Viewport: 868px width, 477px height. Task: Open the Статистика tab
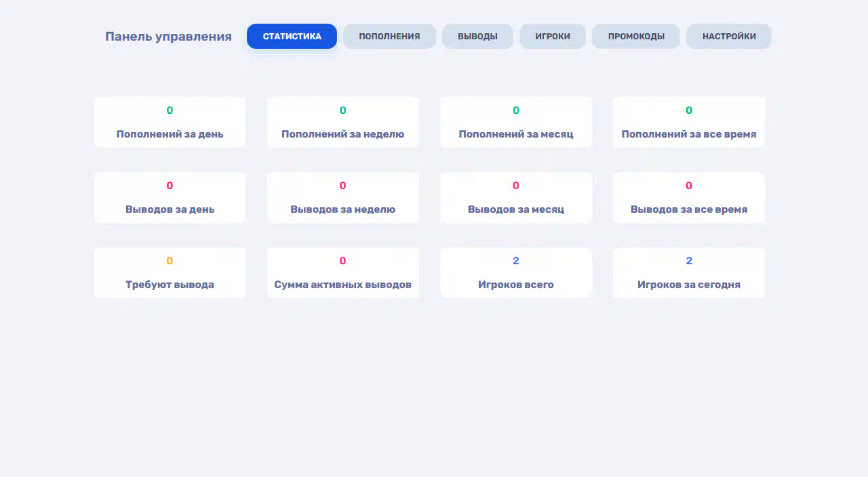coord(292,37)
